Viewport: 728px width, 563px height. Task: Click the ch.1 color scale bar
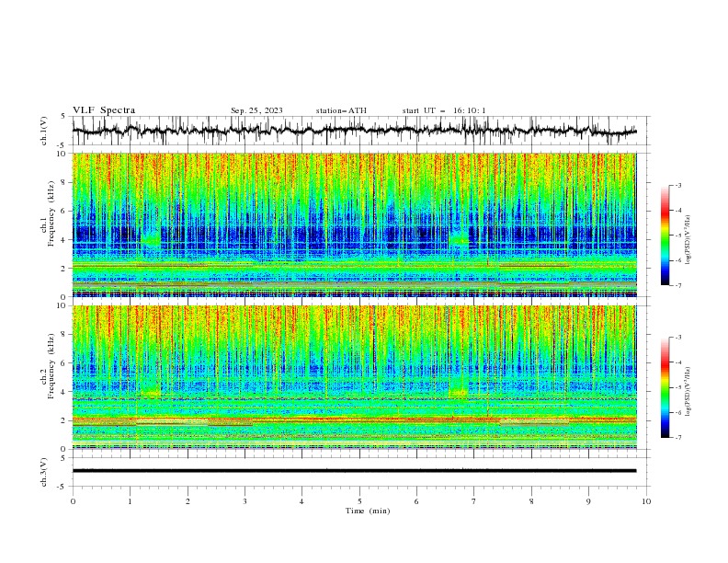665,236
